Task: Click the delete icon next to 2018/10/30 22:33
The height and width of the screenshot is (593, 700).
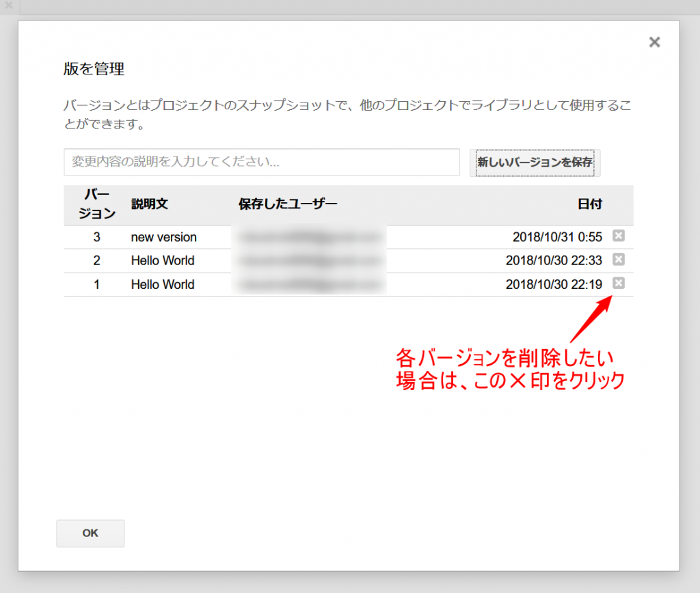Action: coord(619,260)
